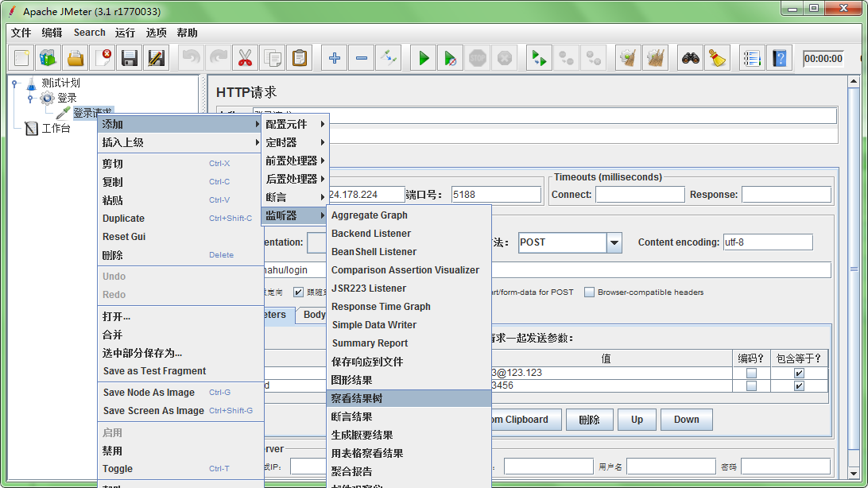Click the blue plus Expand All icon
Image resolution: width=868 pixels, height=488 pixels.
pyautogui.click(x=335, y=58)
